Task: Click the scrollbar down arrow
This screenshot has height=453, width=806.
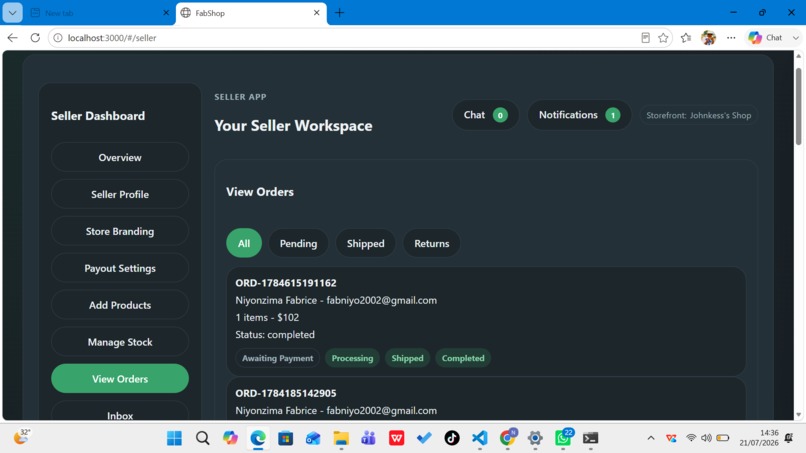Action: point(798,415)
